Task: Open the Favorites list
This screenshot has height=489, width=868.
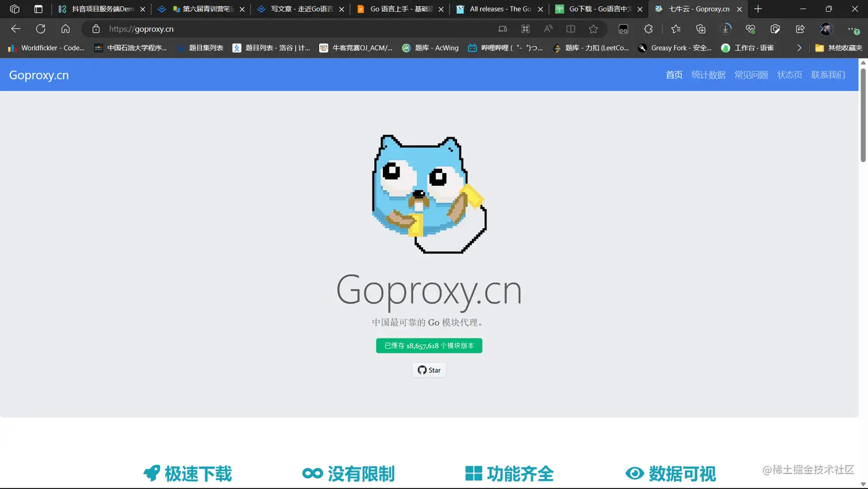Action: (676, 29)
